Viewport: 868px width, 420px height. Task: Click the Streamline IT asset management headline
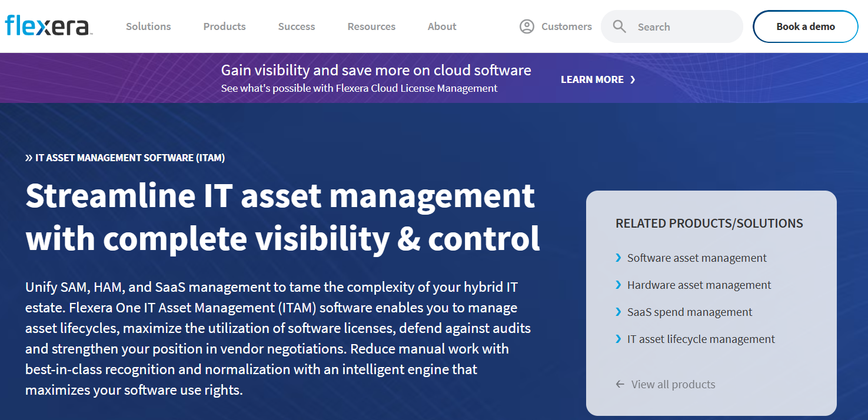click(282, 217)
